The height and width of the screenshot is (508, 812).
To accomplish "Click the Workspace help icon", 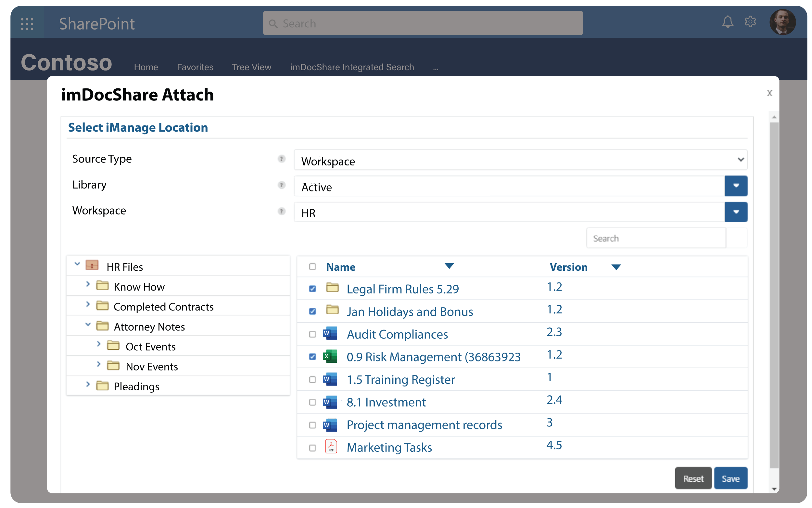I will click(x=282, y=211).
